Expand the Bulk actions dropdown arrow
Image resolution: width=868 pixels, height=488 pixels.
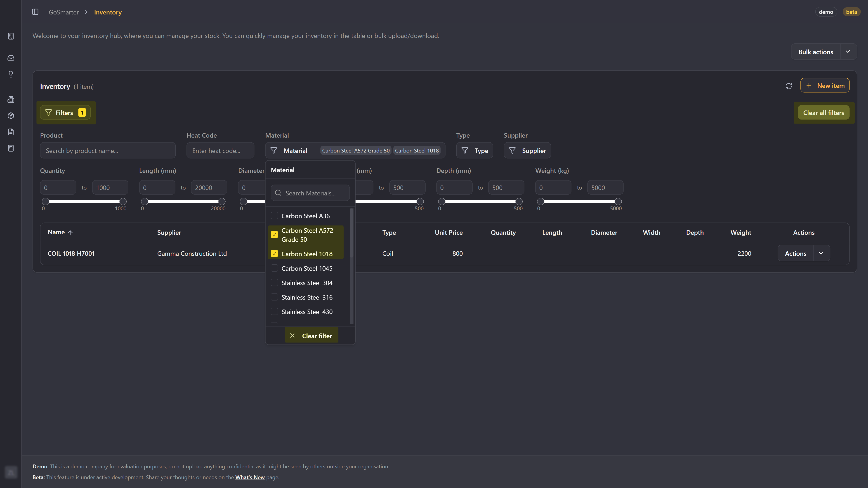(x=848, y=52)
